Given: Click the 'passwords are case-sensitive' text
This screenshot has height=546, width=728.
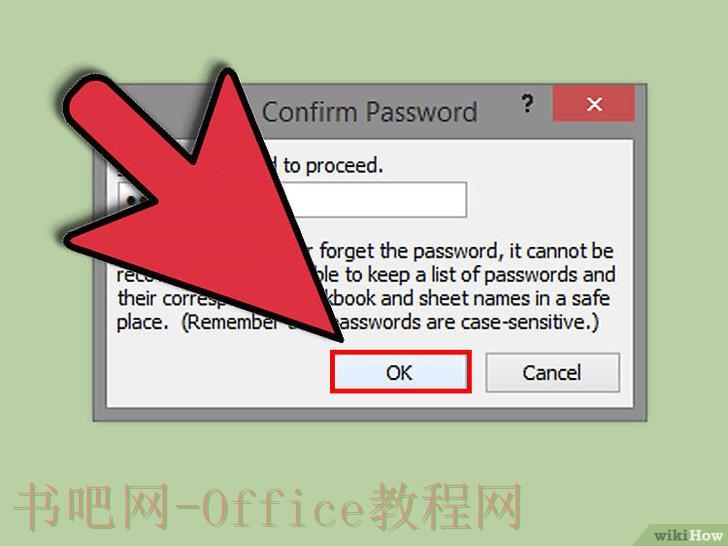Looking at the screenshot, I should (465, 322).
